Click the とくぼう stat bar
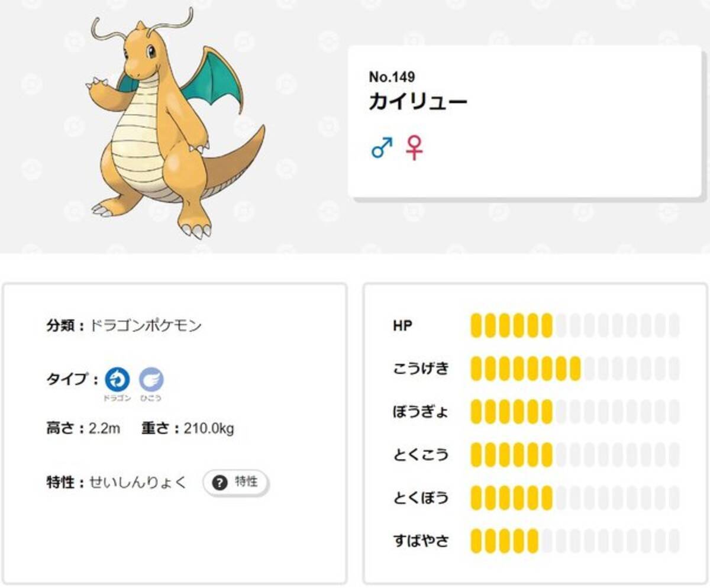The width and height of the screenshot is (710, 588). 575,497
